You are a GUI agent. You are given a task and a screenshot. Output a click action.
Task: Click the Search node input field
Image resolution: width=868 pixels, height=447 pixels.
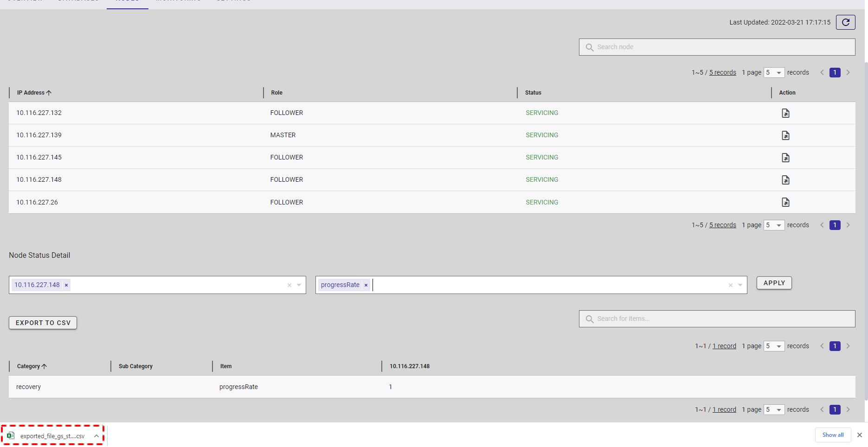(x=717, y=47)
